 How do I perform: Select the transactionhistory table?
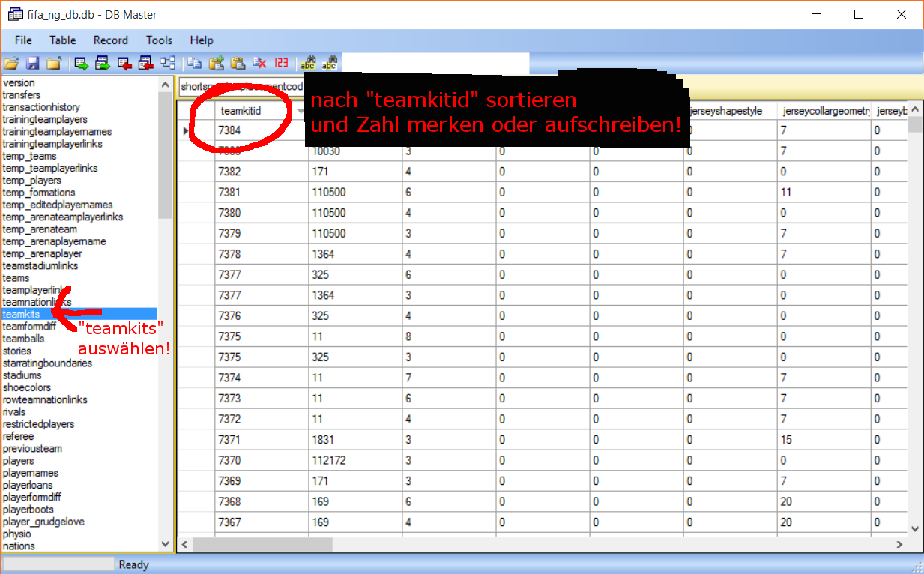pos(41,107)
